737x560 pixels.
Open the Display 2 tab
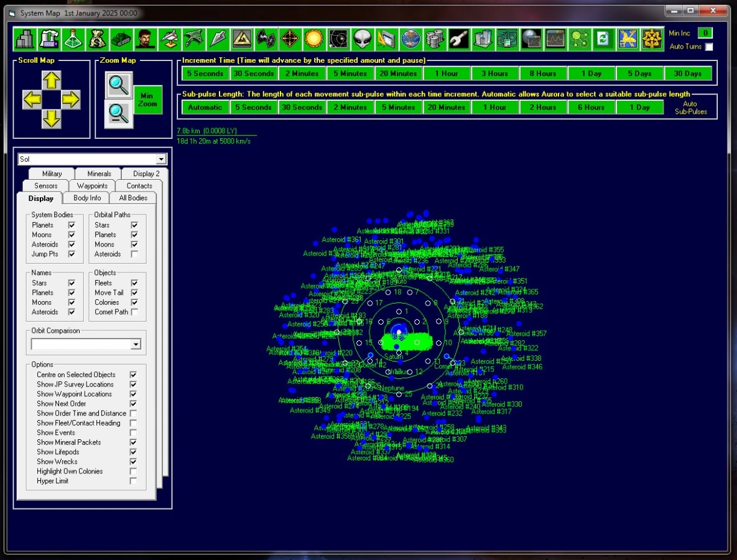click(x=146, y=174)
